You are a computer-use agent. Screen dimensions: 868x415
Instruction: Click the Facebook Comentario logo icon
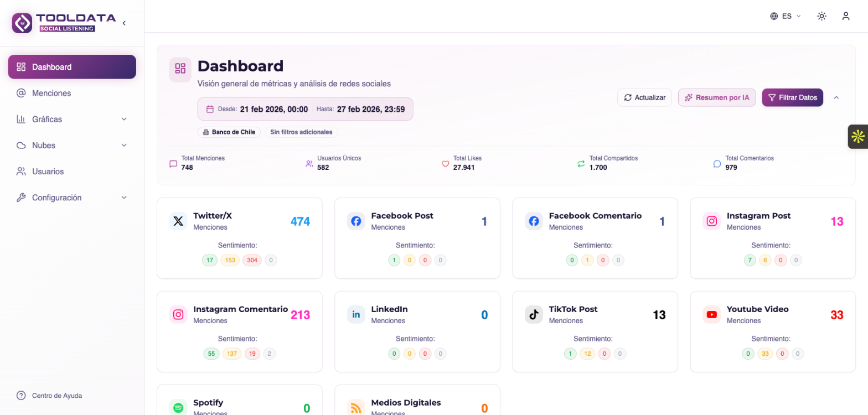534,221
